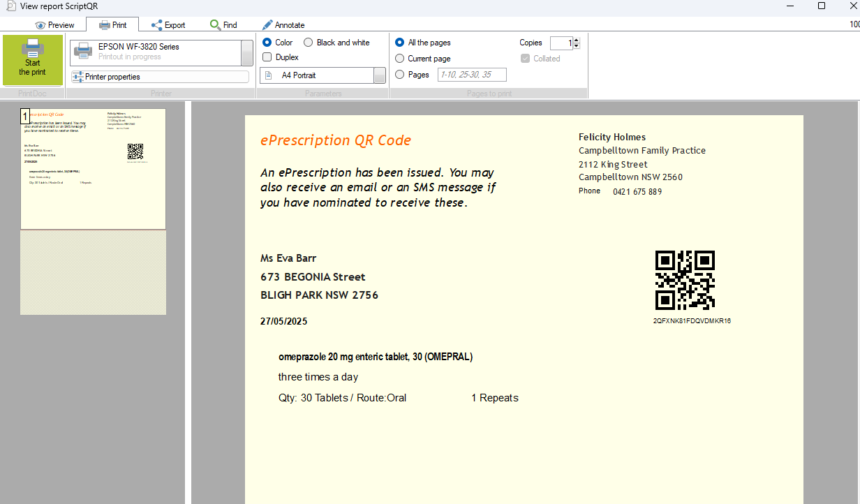The image size is (860, 504).
Task: Click the prescriber name Felicity Holmes
Action: (x=612, y=137)
